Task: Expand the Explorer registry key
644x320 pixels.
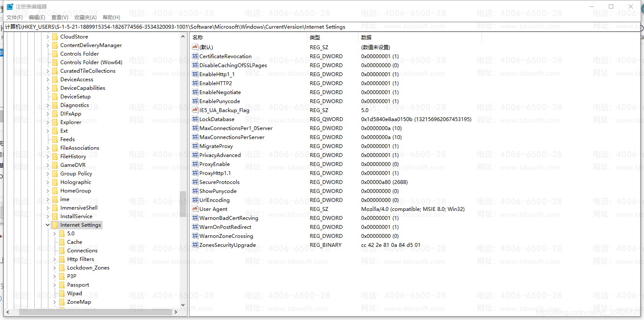Action: [47, 122]
